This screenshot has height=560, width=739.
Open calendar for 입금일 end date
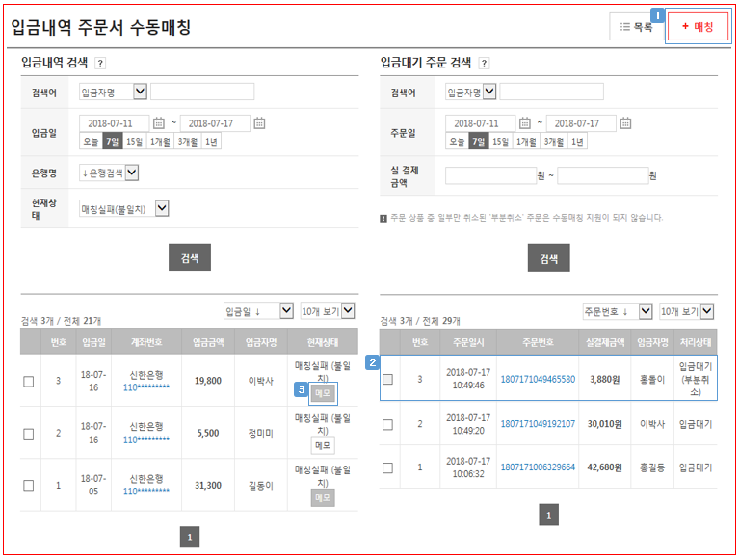(259, 123)
